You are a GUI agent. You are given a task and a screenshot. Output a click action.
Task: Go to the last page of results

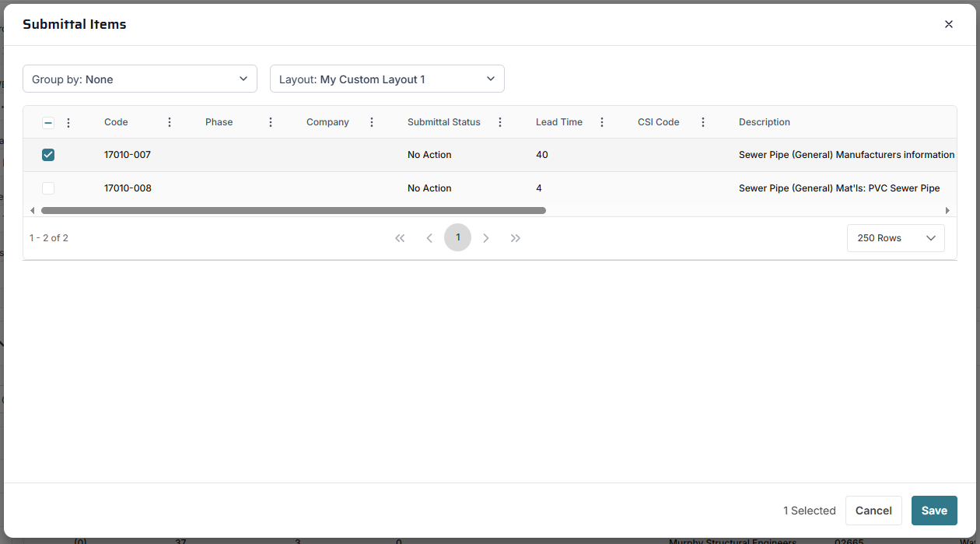pos(516,238)
